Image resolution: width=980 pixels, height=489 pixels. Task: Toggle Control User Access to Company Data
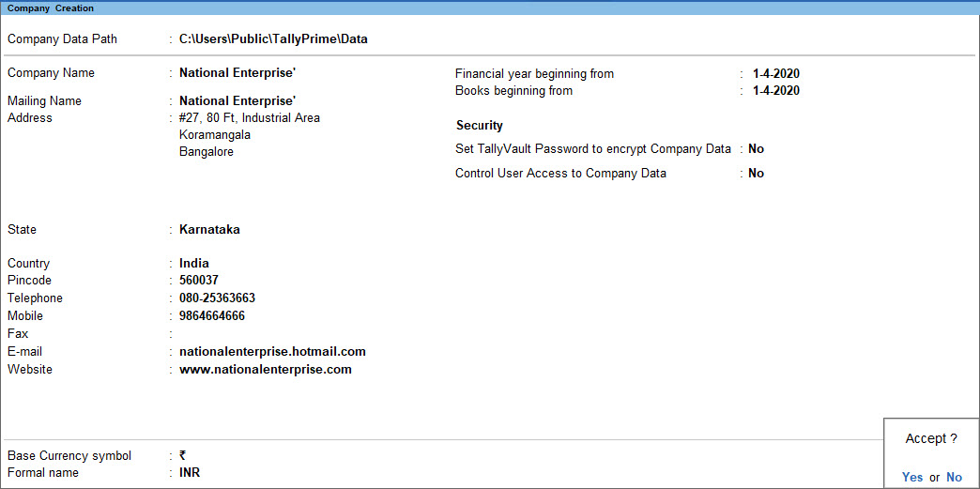(x=756, y=174)
